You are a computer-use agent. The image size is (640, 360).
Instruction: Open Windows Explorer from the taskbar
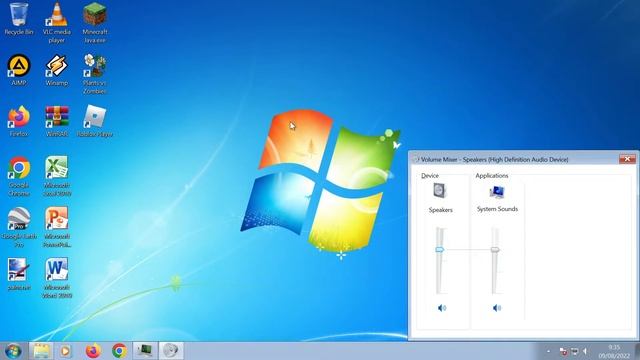click(x=40, y=351)
